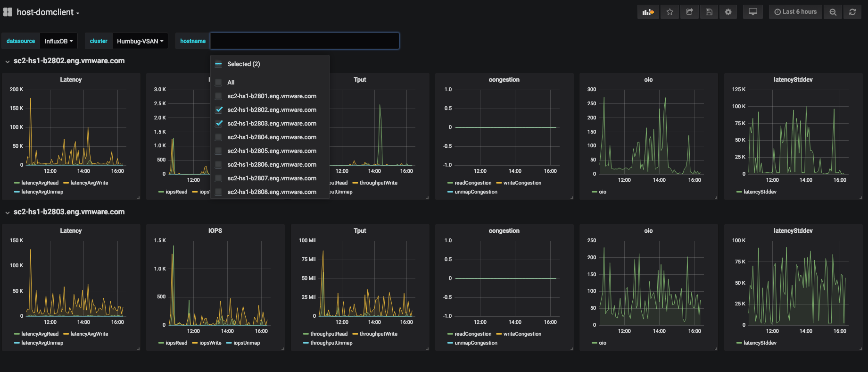
Task: Open oio panel menu in b2802 row
Action: pyautogui.click(x=648, y=80)
